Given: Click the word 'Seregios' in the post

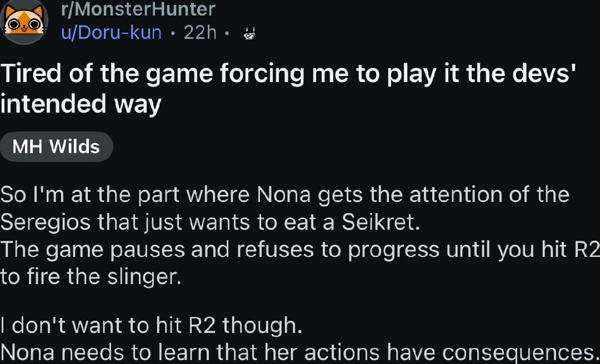Looking at the screenshot, I should pos(46,223).
